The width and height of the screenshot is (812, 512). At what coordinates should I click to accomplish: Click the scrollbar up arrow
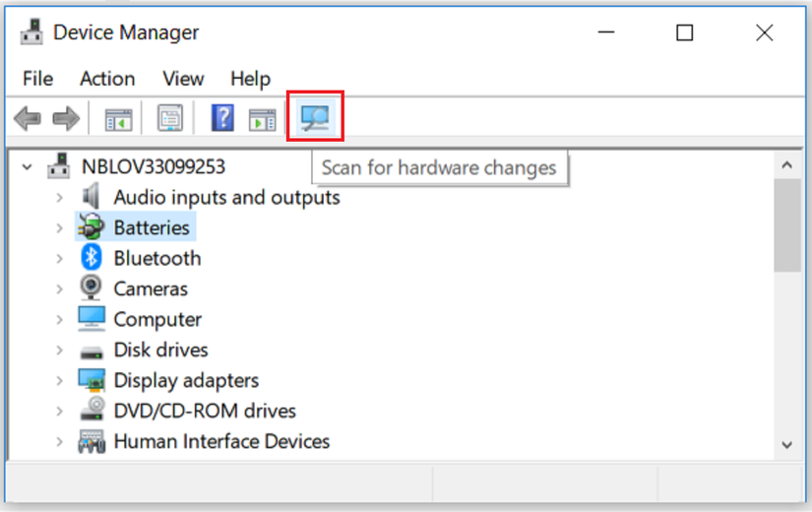787,165
